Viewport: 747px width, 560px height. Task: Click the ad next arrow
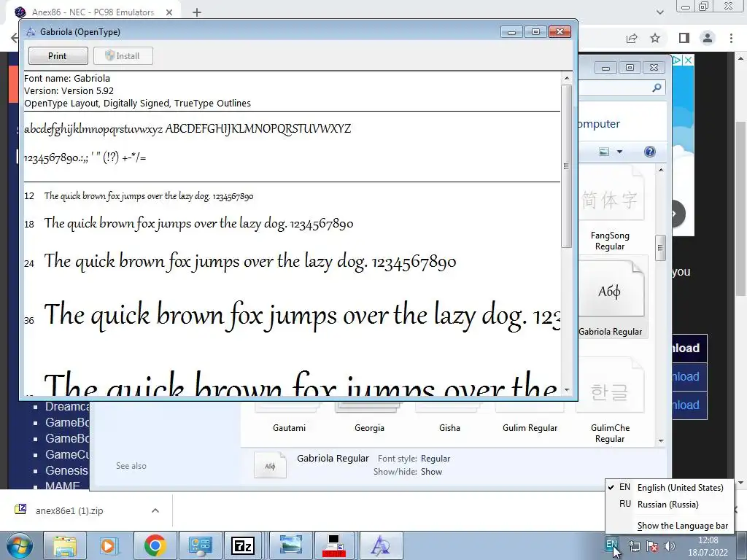(676, 214)
